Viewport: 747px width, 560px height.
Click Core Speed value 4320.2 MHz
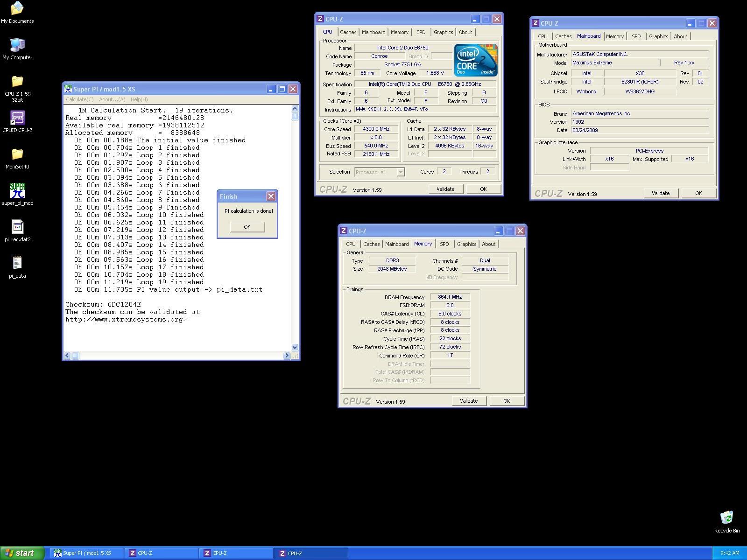tap(376, 129)
